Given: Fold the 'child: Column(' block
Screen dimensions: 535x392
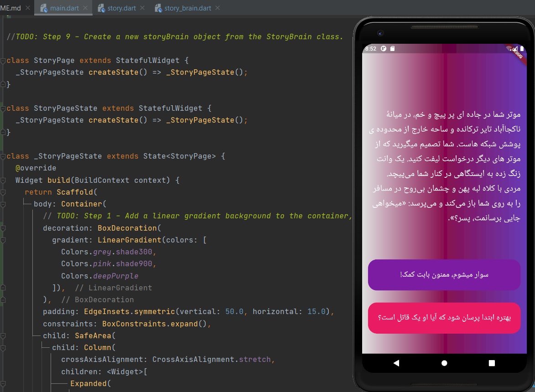Looking at the screenshot, I should (3, 348).
